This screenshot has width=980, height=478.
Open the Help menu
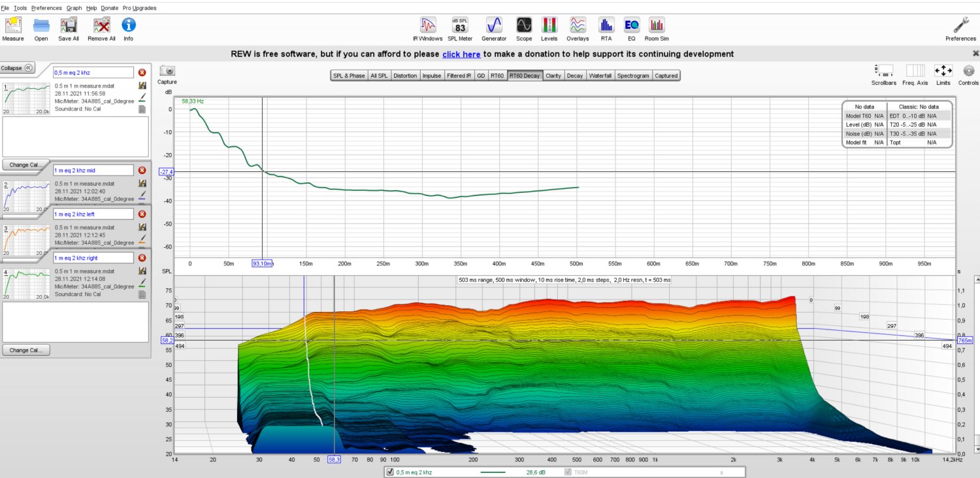point(91,8)
